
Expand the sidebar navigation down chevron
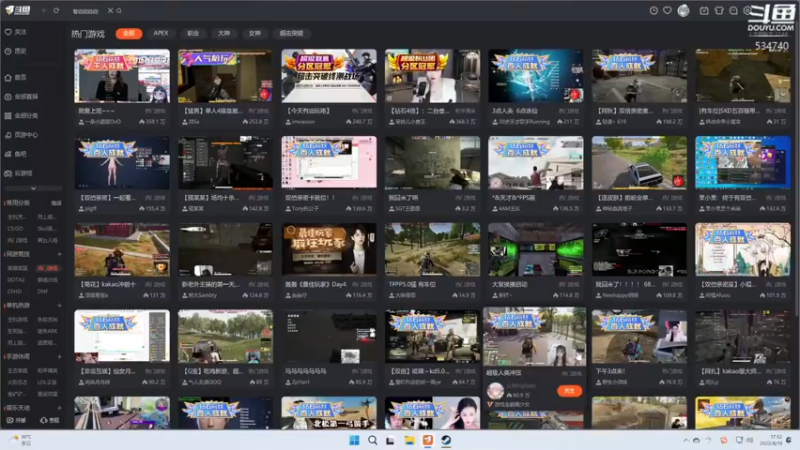click(33, 188)
